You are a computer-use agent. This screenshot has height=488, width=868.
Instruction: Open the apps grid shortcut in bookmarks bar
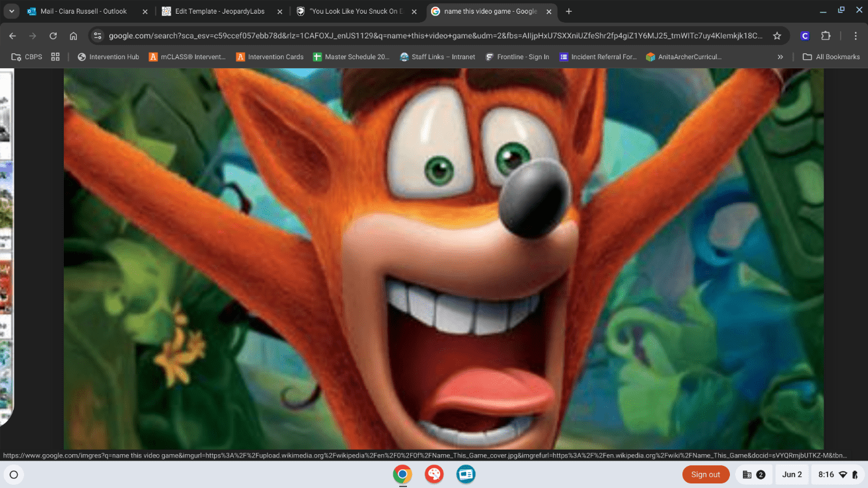[55, 57]
